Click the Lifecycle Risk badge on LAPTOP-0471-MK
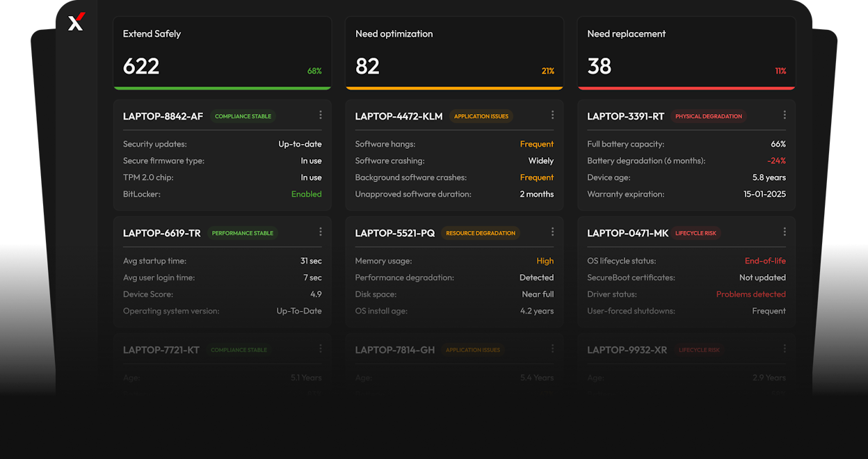868x459 pixels. click(x=696, y=233)
